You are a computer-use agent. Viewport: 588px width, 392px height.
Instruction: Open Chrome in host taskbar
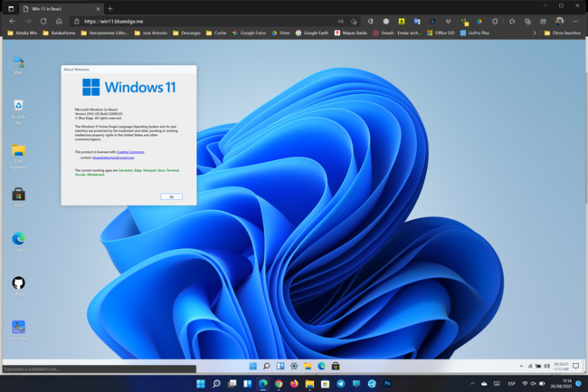[279, 383]
